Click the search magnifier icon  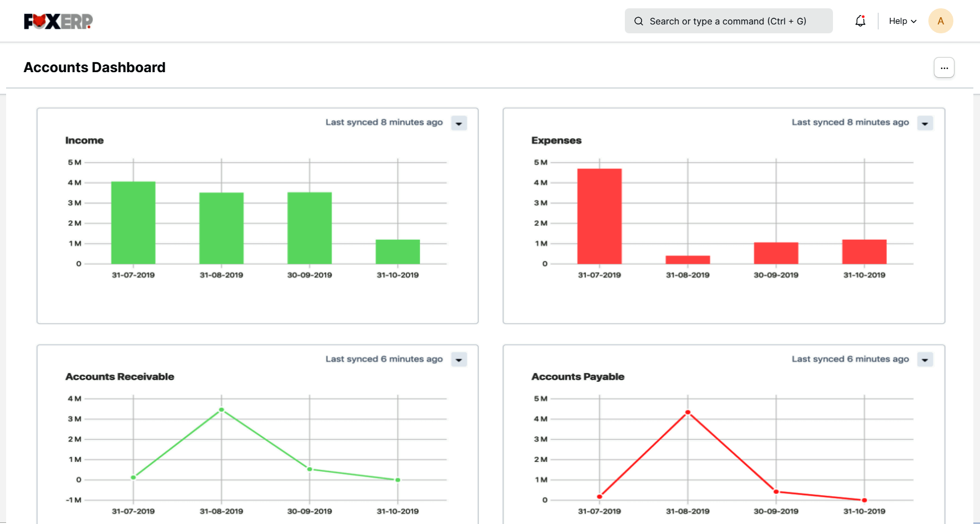[x=639, y=21]
